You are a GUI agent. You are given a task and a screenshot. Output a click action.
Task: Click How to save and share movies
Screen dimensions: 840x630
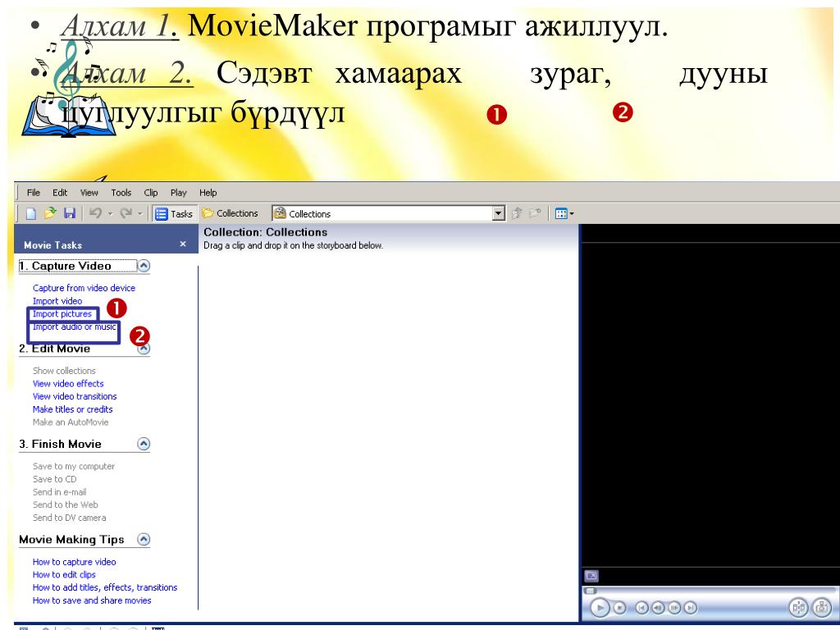pos(92,600)
